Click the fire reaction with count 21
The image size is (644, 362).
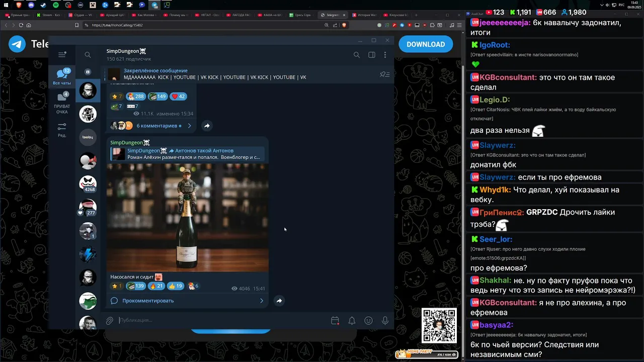point(156,286)
